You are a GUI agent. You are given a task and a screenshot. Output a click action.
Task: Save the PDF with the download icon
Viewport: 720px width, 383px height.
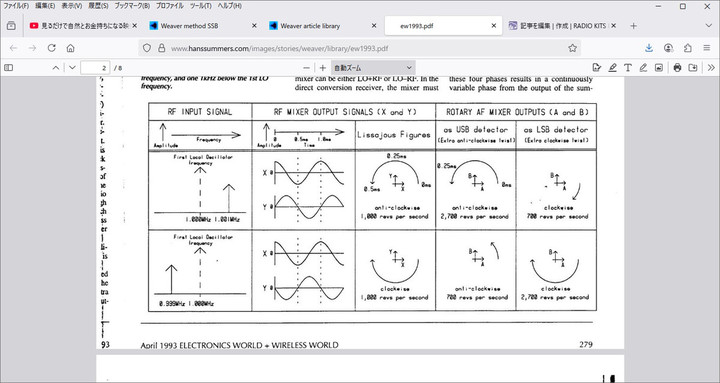(693, 68)
